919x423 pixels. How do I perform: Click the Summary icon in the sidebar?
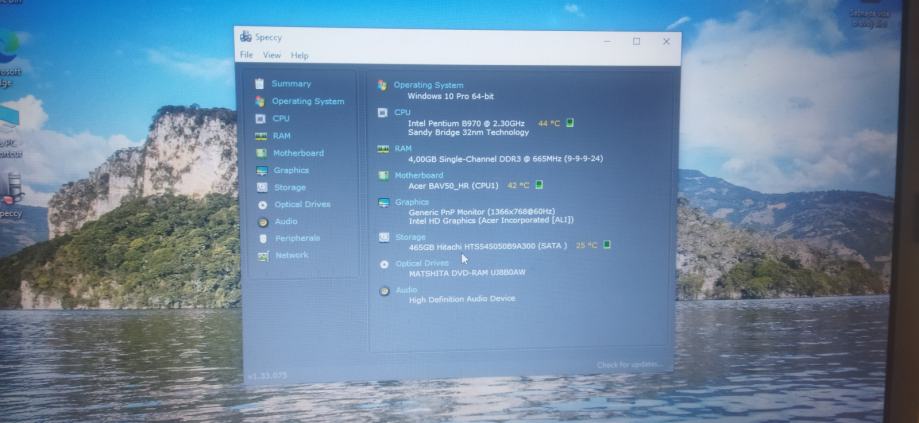(x=260, y=84)
